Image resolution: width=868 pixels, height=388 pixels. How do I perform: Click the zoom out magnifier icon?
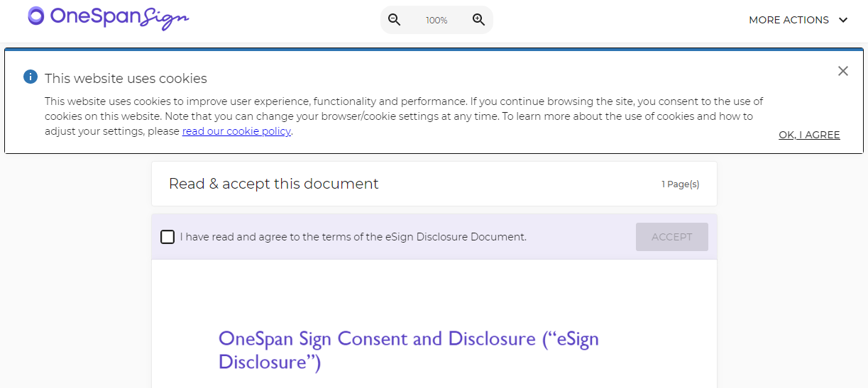click(395, 20)
